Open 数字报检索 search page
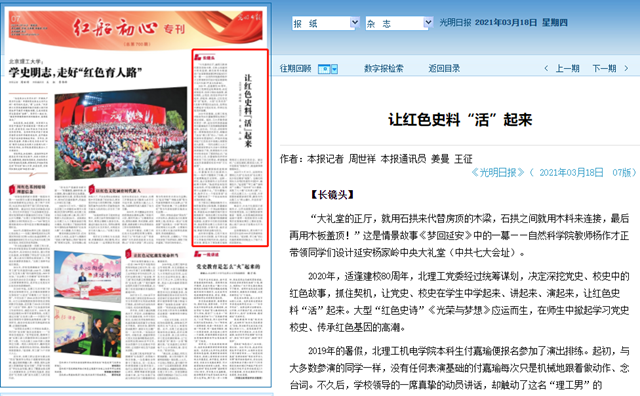 coord(384,69)
